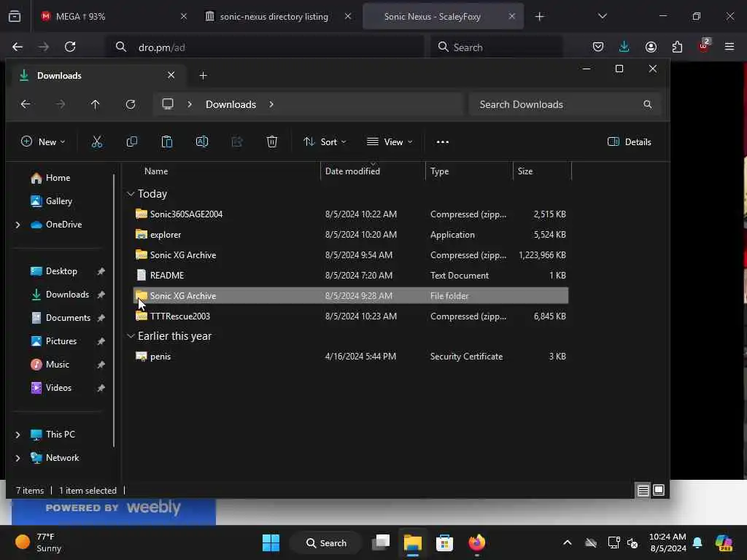Viewport: 747px width, 560px height.
Task: Click the Firefox Pocket save icon
Action: [x=598, y=47]
